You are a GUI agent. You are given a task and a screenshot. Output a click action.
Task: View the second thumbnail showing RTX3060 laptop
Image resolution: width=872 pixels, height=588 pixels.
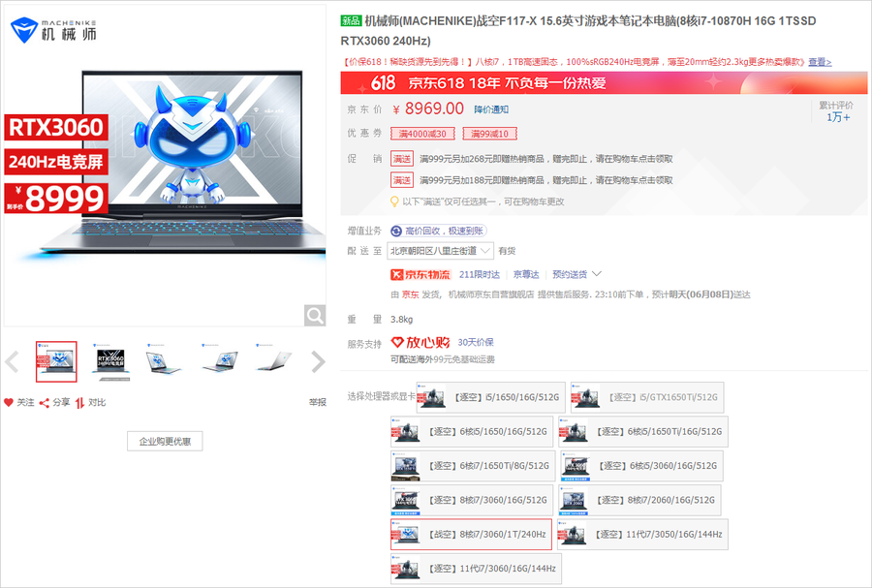click(x=109, y=361)
